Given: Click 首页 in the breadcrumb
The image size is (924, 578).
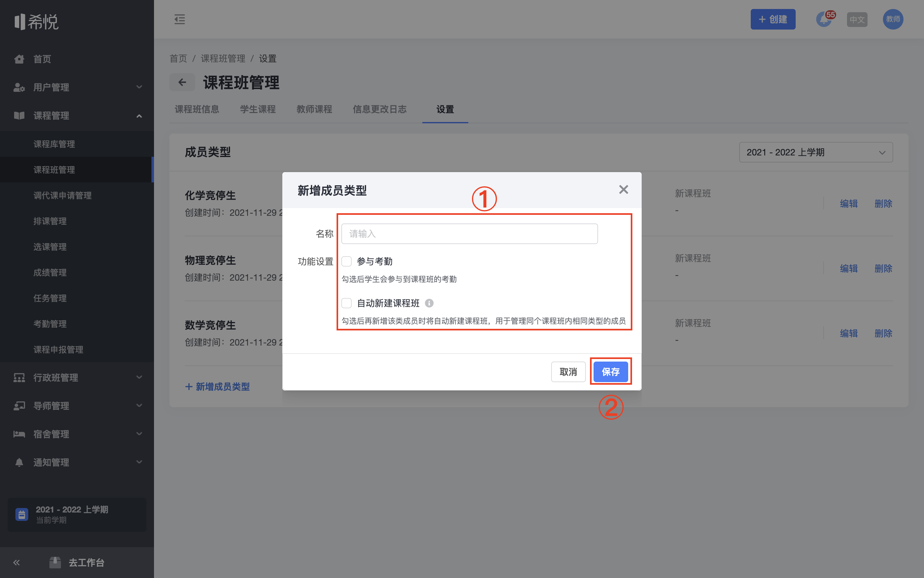Looking at the screenshot, I should point(178,58).
